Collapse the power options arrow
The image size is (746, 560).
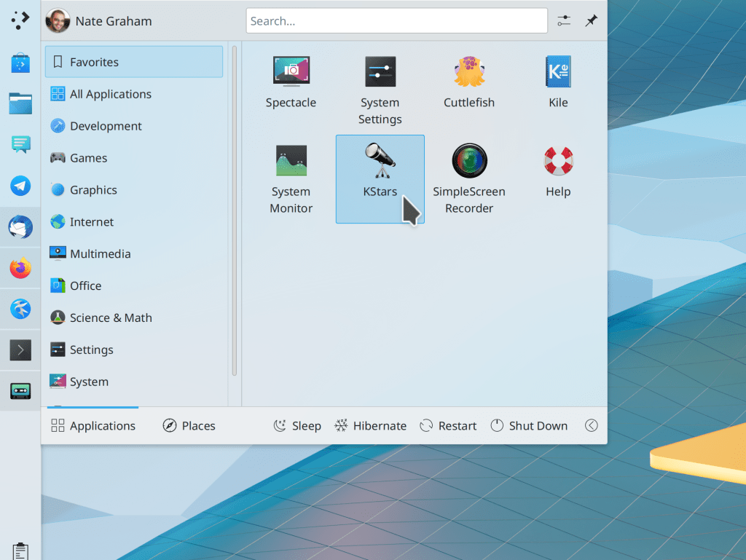click(x=592, y=426)
